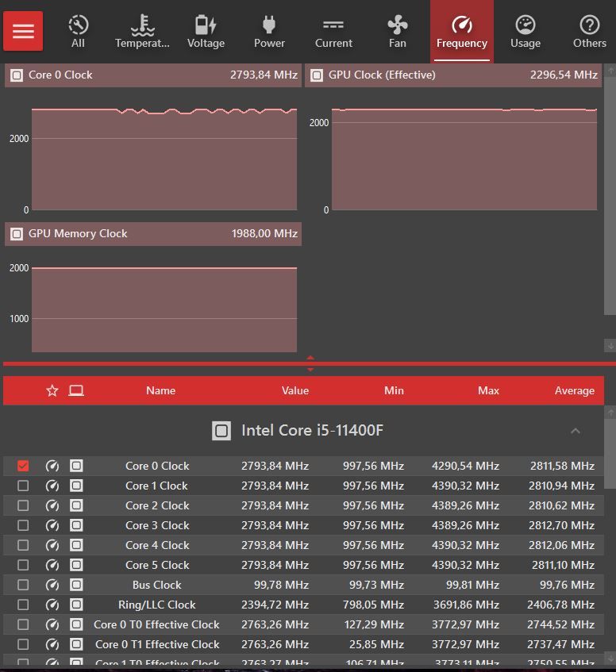Click Core 0 T1 Effective Clock min 25,85 MHz
This screenshot has width=616, height=672.
pos(376,644)
